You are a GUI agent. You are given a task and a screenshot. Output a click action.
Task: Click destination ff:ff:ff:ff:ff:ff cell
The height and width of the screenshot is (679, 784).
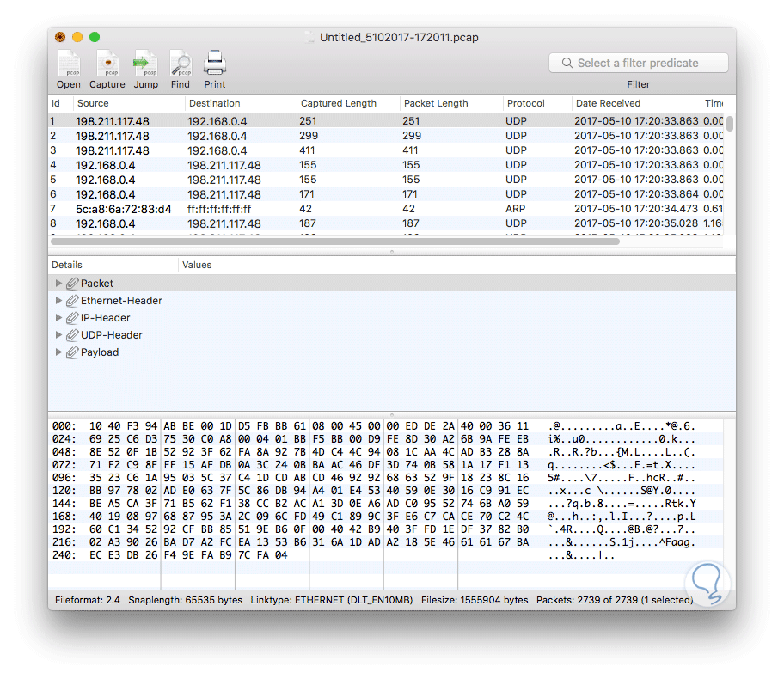click(219, 209)
